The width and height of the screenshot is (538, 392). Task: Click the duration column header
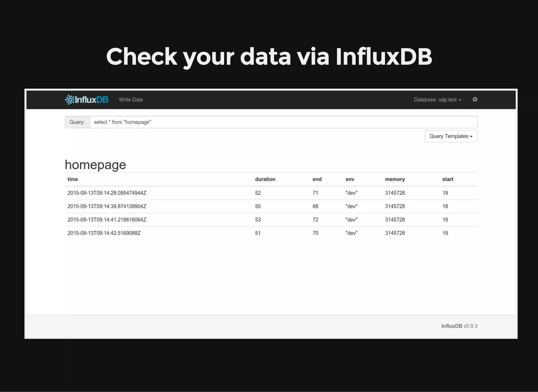265,179
